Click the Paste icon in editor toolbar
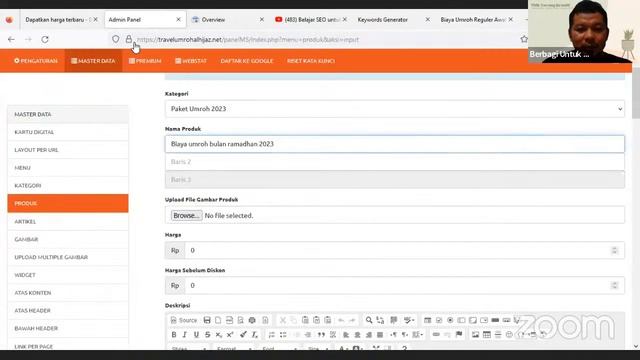The width and height of the screenshot is (640, 360). tap(305, 320)
